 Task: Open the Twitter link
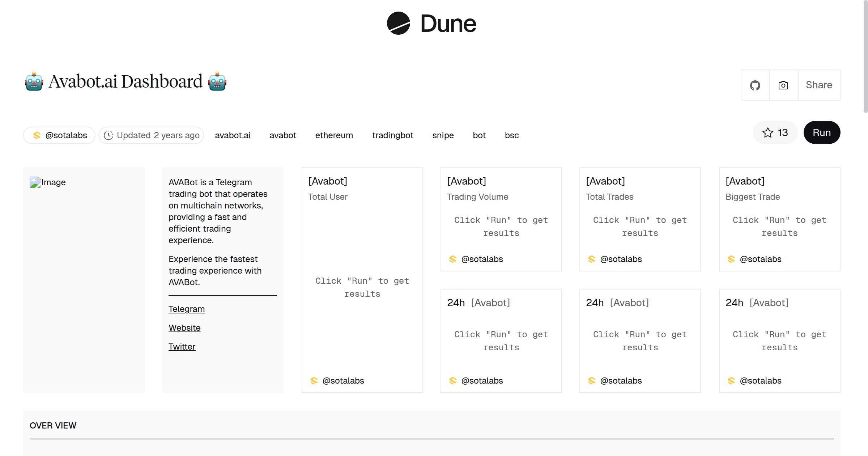coord(182,346)
